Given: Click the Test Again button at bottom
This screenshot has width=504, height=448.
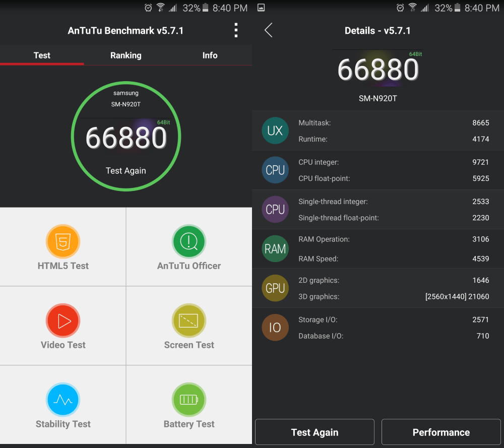Looking at the screenshot, I should tap(314, 432).
